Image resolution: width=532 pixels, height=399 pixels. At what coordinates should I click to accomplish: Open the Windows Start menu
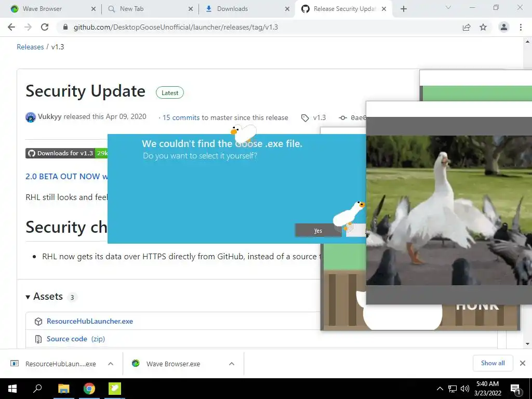tap(12, 389)
